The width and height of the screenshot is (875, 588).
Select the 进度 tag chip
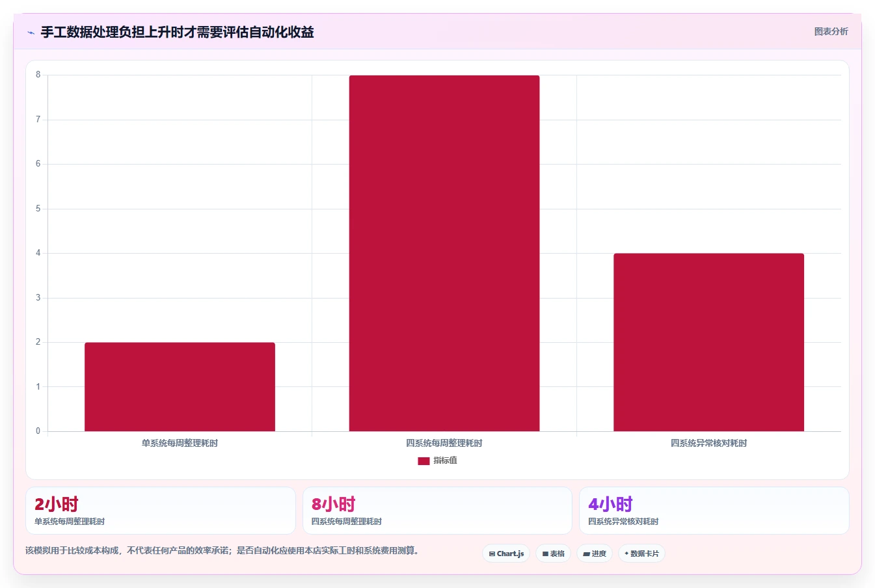[x=595, y=554]
